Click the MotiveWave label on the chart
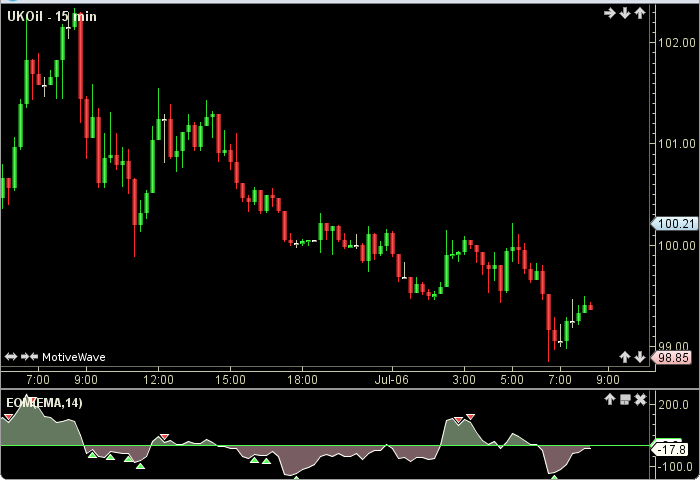 point(74,357)
